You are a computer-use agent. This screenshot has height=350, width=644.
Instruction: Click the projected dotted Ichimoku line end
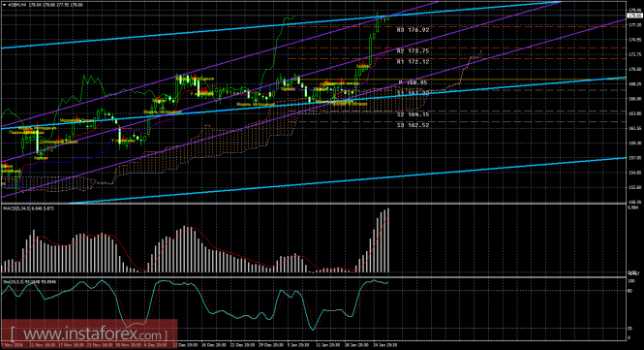point(481,51)
